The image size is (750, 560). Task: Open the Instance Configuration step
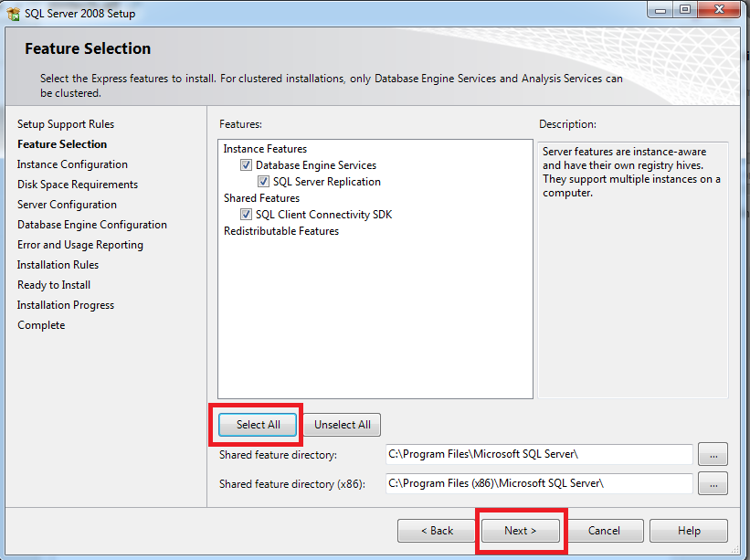(72, 164)
